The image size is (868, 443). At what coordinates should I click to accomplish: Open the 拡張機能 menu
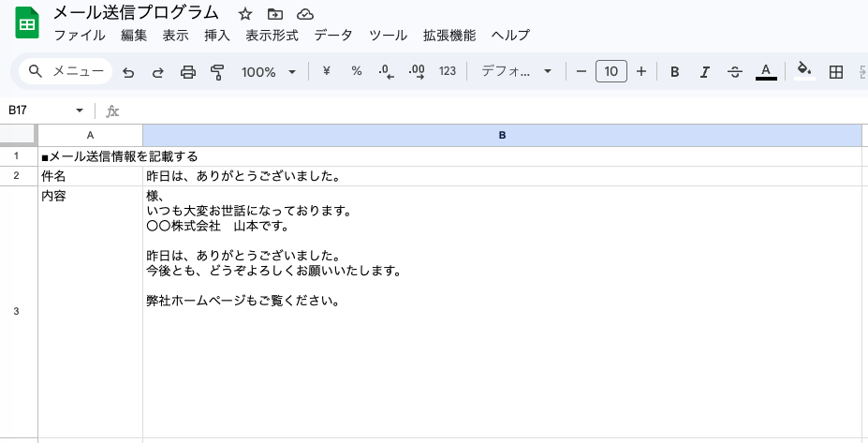pos(449,36)
